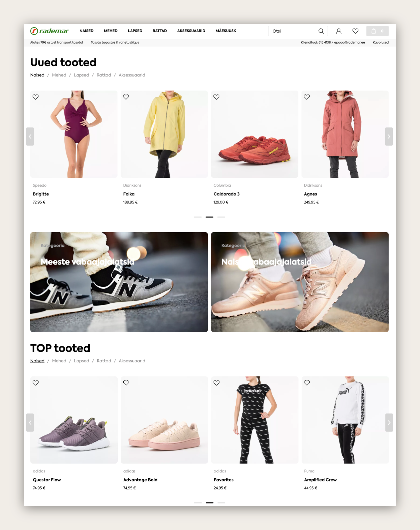Select third carousel indicator under Uued tooted
Viewport: 420px width, 530px height.
221,217
